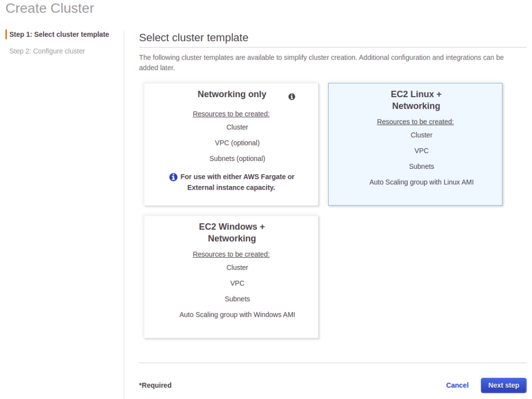532x399 pixels.
Task: Click the Auto Scaling group with Linux AMI text
Action: [x=421, y=182]
